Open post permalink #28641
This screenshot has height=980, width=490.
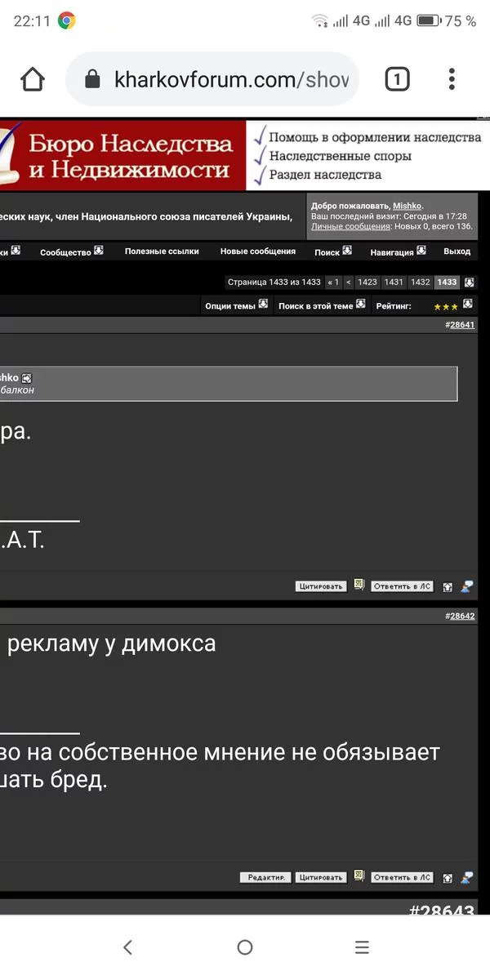point(461,324)
